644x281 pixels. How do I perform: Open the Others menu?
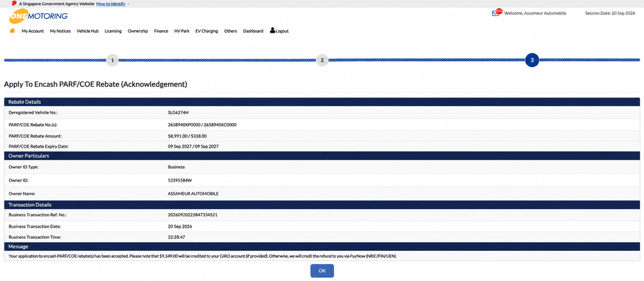230,31
